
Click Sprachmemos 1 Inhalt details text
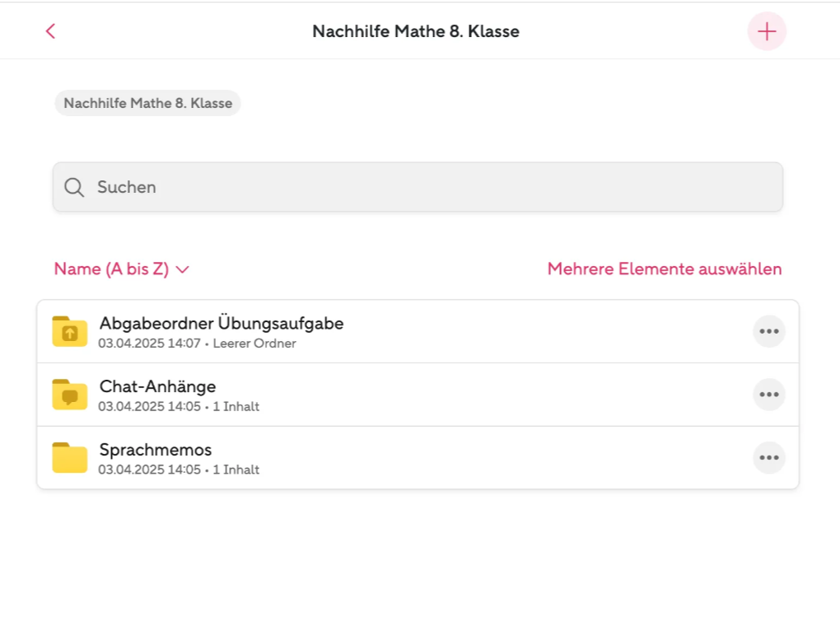click(x=179, y=470)
